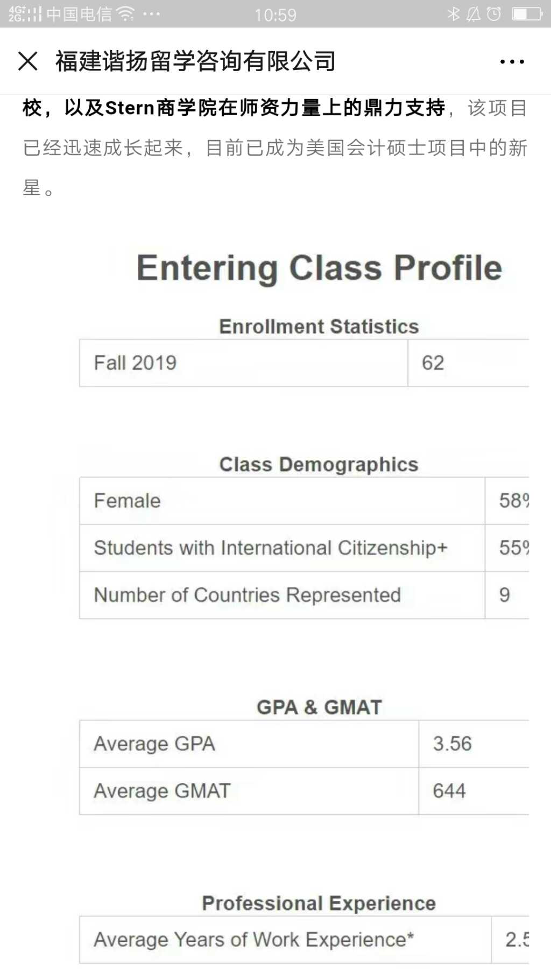Open the three-dot more options menu

point(512,61)
